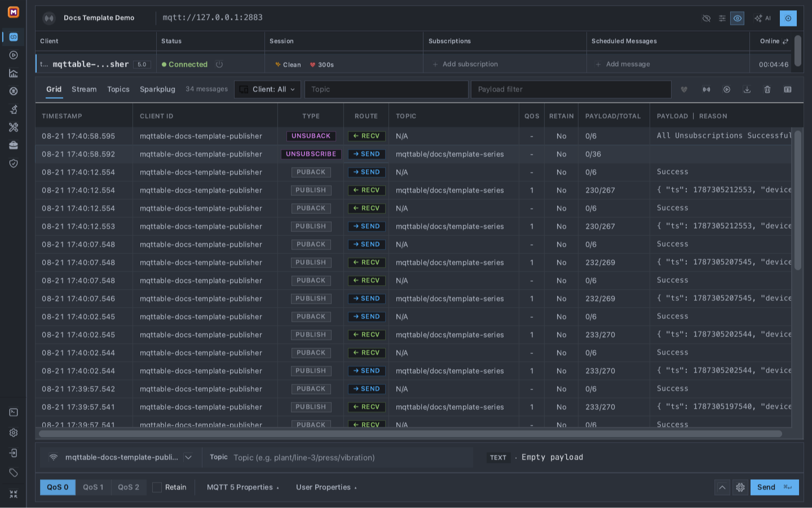
Task: Switch to the Grid tab
Action: click(x=54, y=89)
